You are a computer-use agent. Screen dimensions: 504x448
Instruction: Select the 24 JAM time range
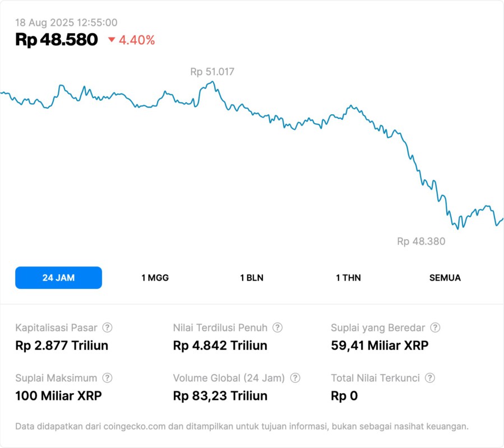58,278
